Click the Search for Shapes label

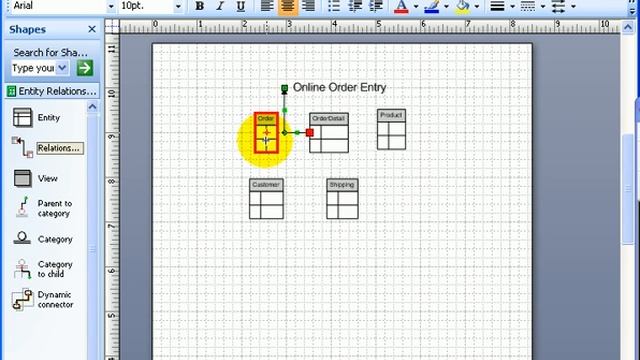[x=50, y=53]
